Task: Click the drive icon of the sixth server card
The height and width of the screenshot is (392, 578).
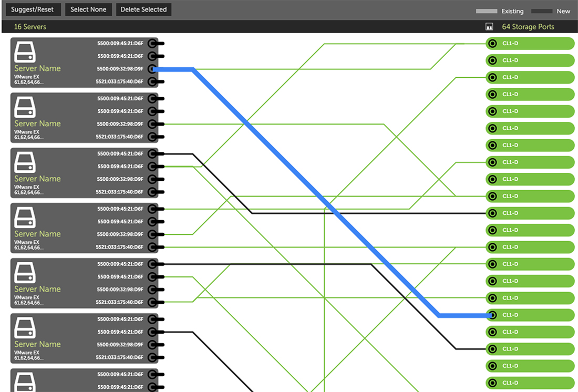Action: pyautogui.click(x=25, y=328)
